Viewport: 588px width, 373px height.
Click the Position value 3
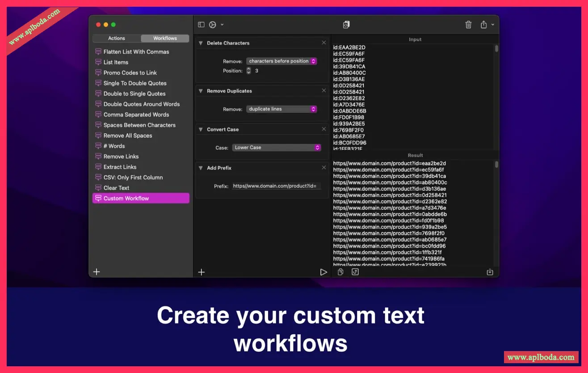coord(256,71)
